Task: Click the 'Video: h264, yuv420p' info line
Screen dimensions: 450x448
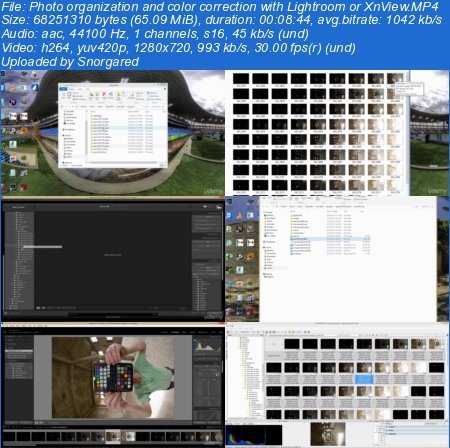Action: point(178,48)
